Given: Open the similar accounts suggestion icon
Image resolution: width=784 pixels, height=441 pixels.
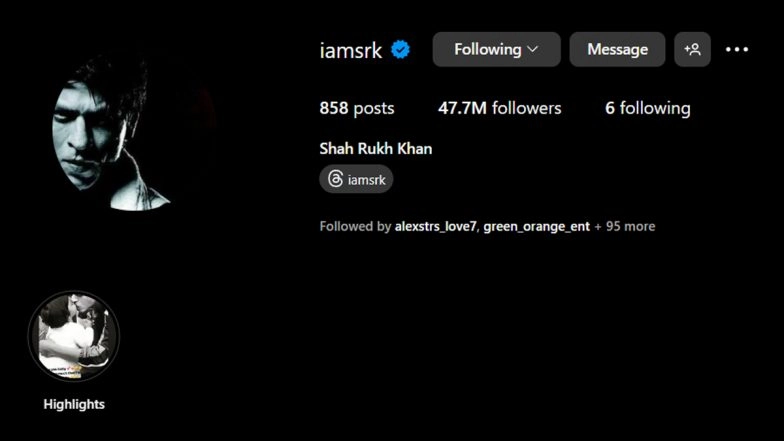Looking at the screenshot, I should 692,50.
